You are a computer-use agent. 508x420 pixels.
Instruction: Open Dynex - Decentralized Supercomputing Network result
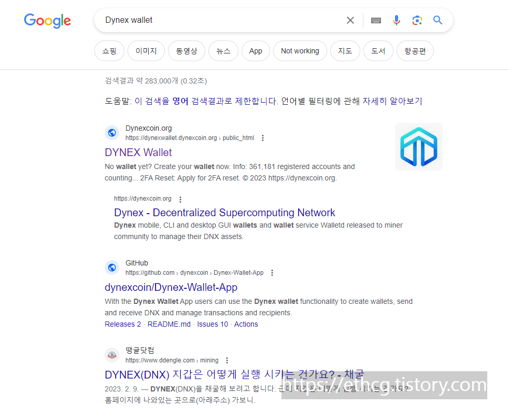[x=224, y=213]
